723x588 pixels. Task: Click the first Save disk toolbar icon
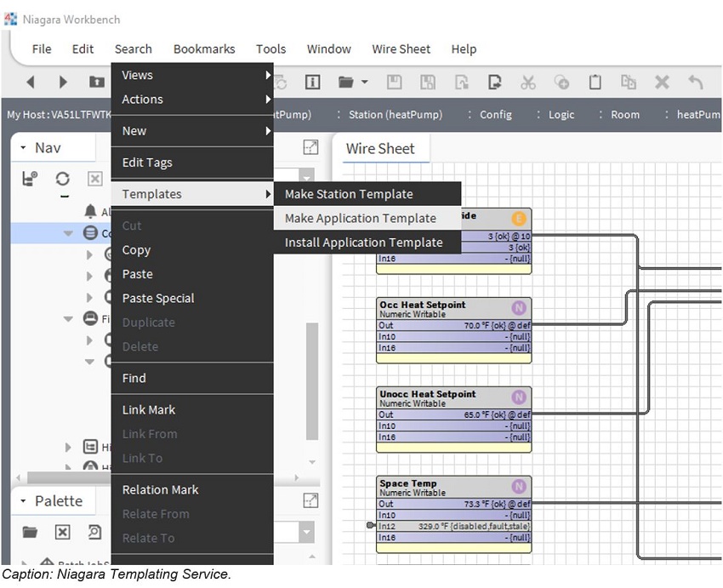394,82
